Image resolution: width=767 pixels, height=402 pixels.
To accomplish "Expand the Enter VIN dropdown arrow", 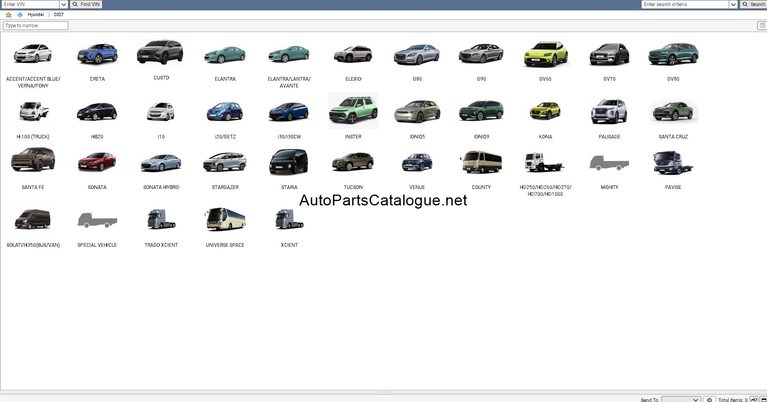I will coord(63,4).
